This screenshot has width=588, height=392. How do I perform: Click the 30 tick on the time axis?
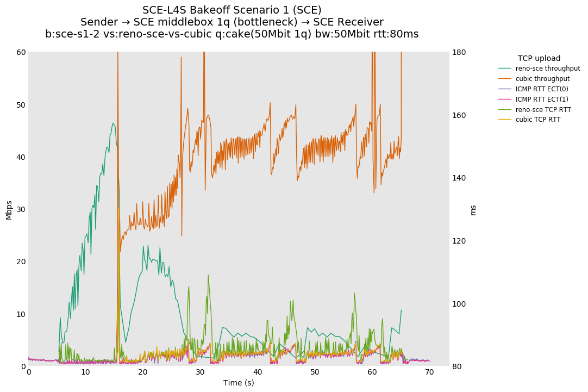pos(200,372)
